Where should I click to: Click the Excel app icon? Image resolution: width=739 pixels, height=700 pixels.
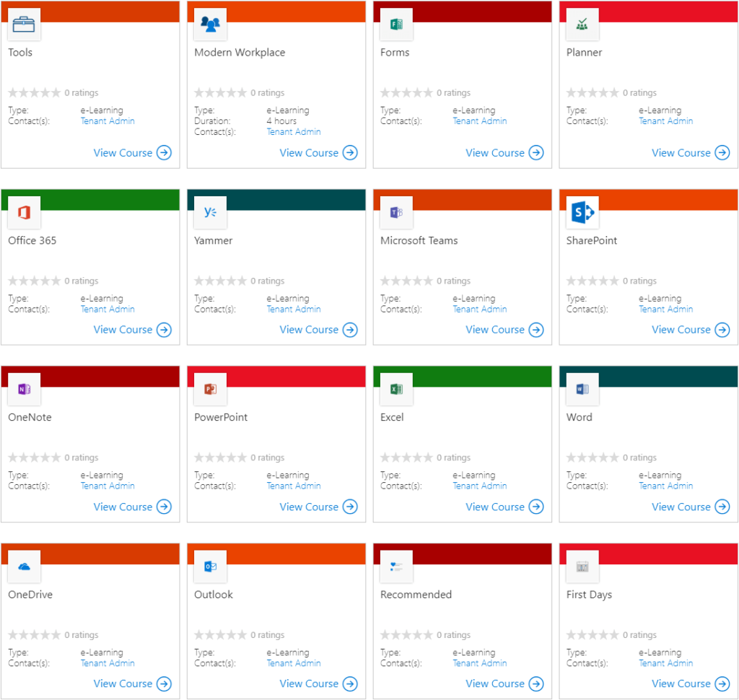coord(396,389)
